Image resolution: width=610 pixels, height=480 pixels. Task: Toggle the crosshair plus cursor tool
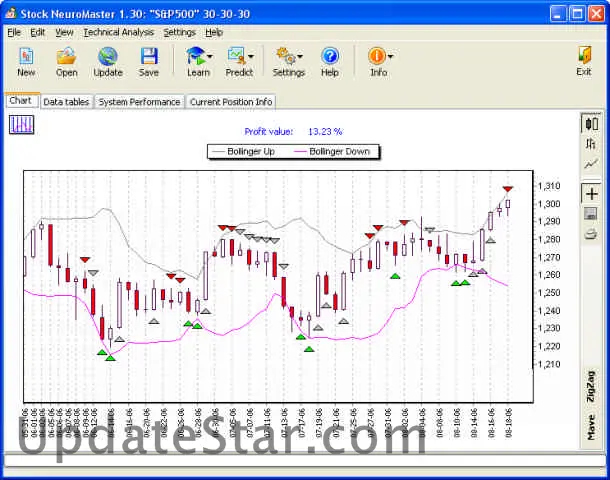592,194
